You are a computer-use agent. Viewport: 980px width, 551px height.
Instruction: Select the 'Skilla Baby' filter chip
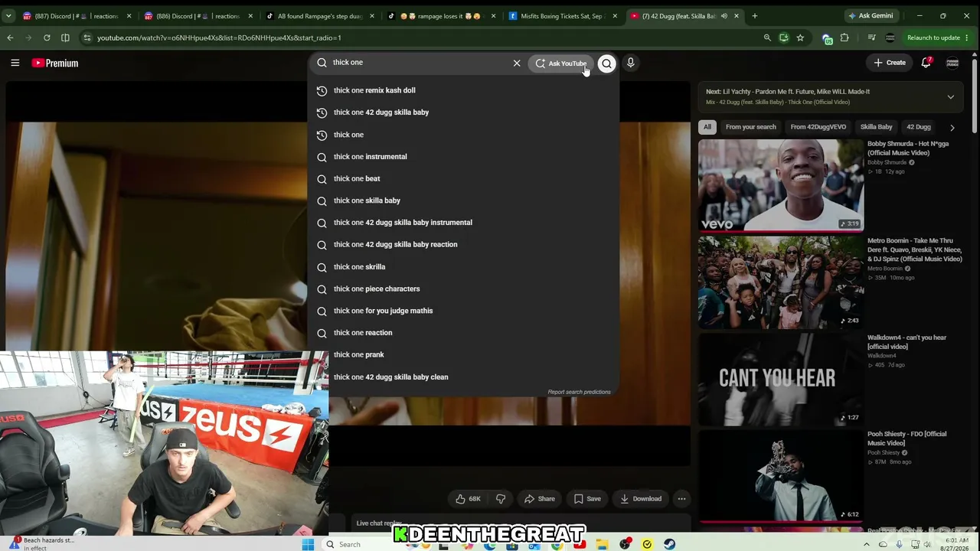click(x=877, y=127)
